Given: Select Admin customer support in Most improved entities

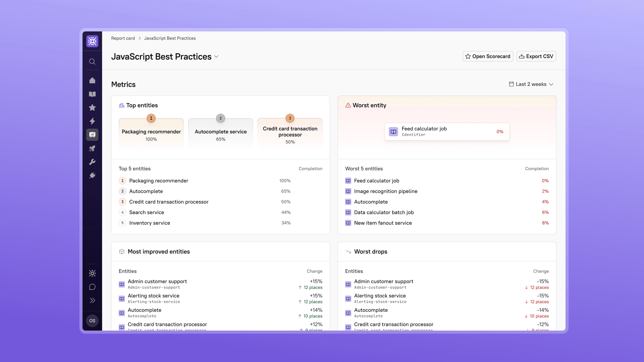Looking at the screenshot, I should pyautogui.click(x=221, y=284).
